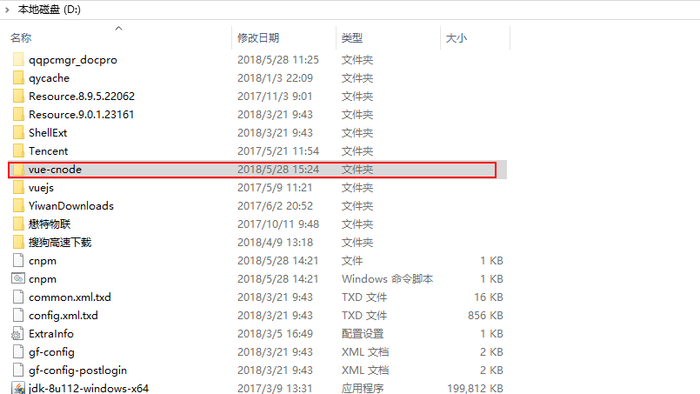Select the gf-config file name
Screen dimensions: 700x394
pyautogui.click(x=51, y=353)
